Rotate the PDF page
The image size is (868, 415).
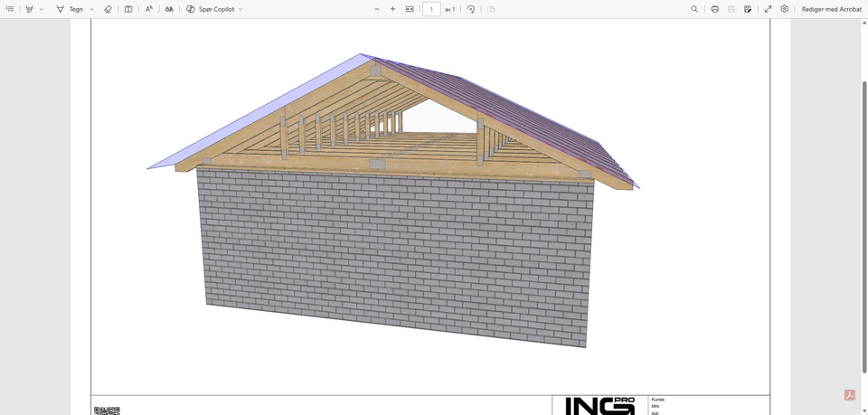coord(470,9)
